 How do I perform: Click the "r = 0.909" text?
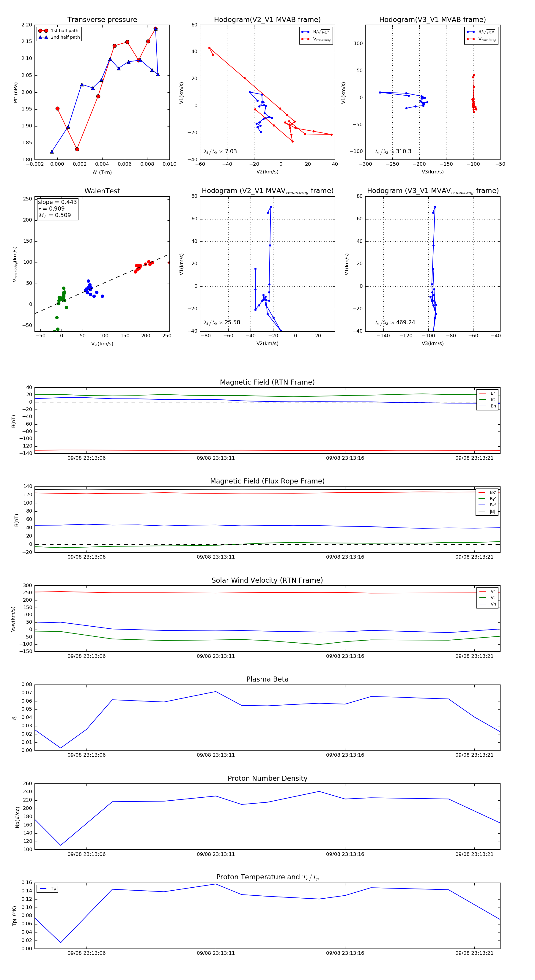coord(51,208)
